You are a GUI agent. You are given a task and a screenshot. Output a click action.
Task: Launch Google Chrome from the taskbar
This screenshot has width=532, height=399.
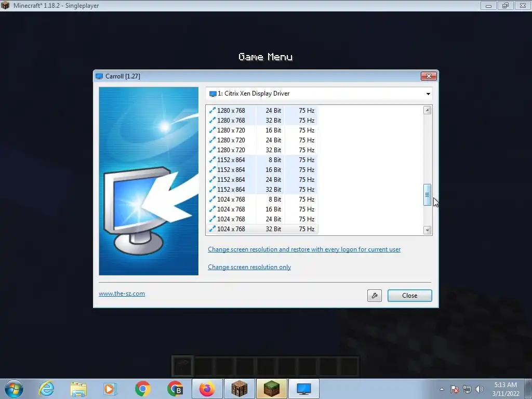pyautogui.click(x=142, y=389)
